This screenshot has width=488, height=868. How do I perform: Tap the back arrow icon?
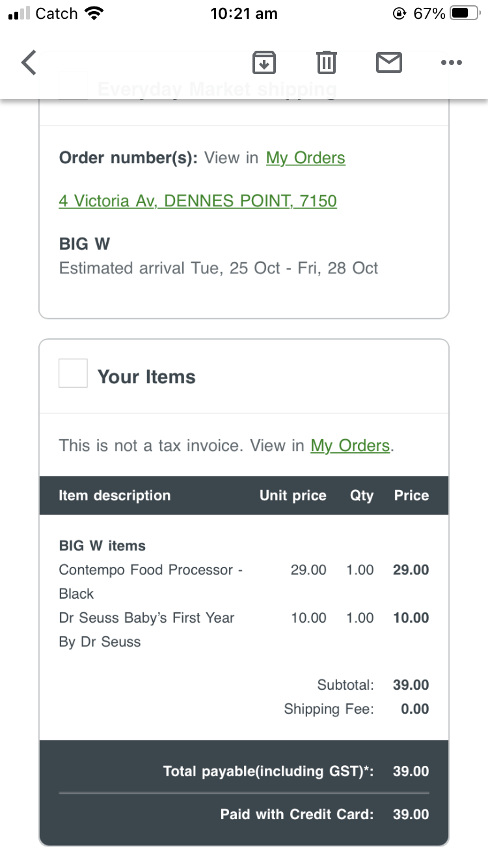pyautogui.click(x=29, y=62)
